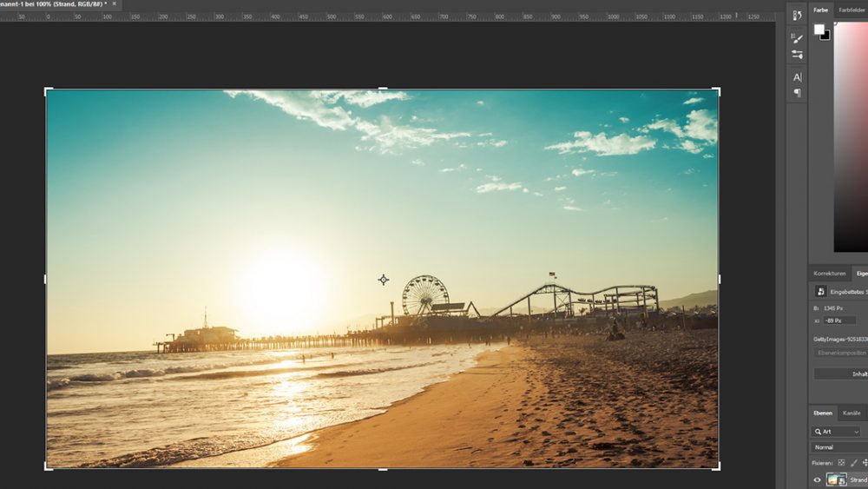Viewport: 868px width, 489px height.
Task: Switch to the Kanäle tab
Action: point(852,413)
